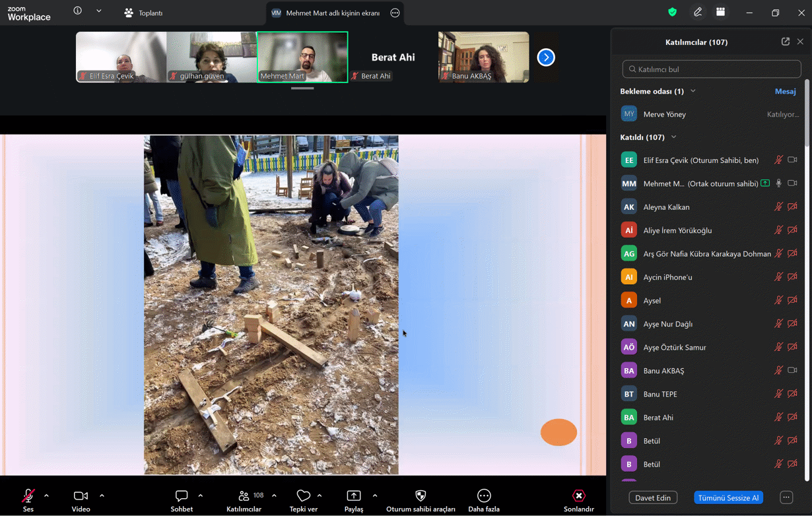
Task: Unmute microphone with Ses button
Action: coord(28,496)
